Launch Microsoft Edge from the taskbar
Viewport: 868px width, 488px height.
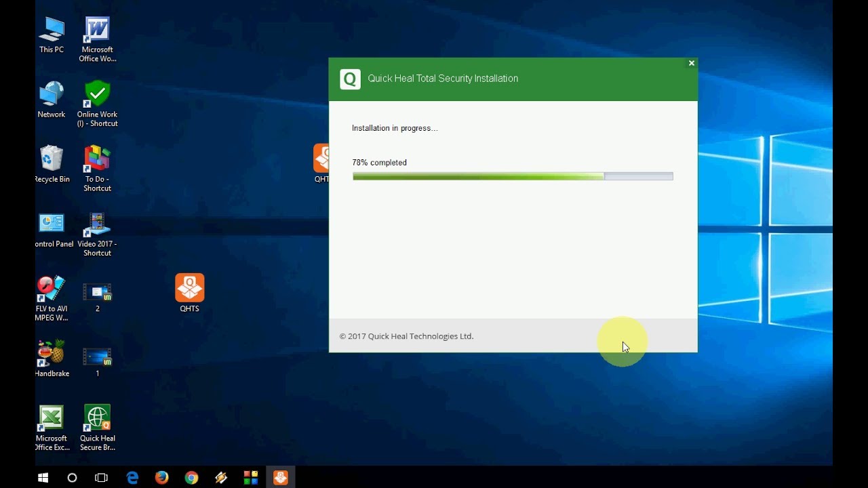point(132,478)
